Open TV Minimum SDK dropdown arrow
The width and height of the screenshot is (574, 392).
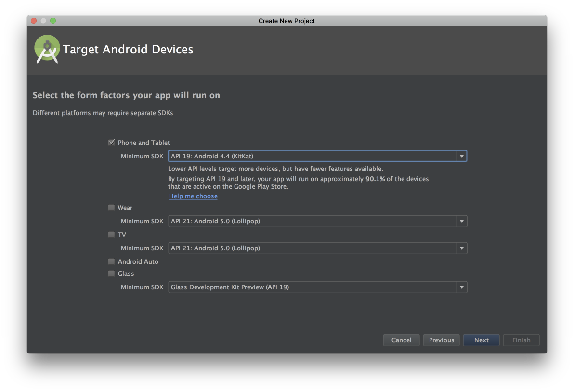point(462,248)
